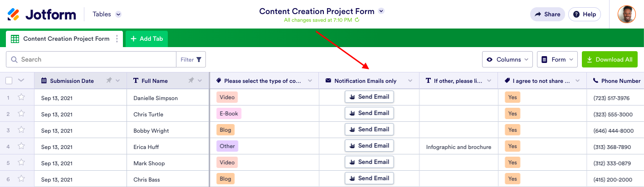Image resolution: width=644 pixels, height=187 pixels.
Task: Click the Download All button
Action: coord(609,59)
